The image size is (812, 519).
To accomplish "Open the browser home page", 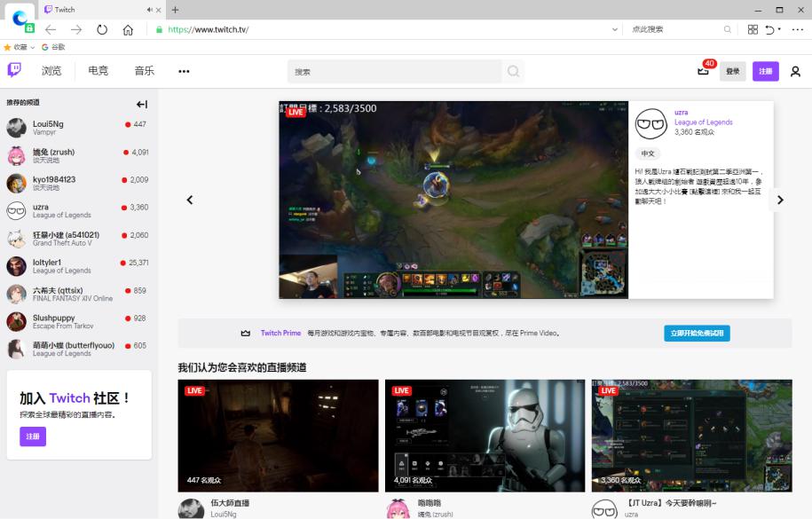I will pos(128,29).
